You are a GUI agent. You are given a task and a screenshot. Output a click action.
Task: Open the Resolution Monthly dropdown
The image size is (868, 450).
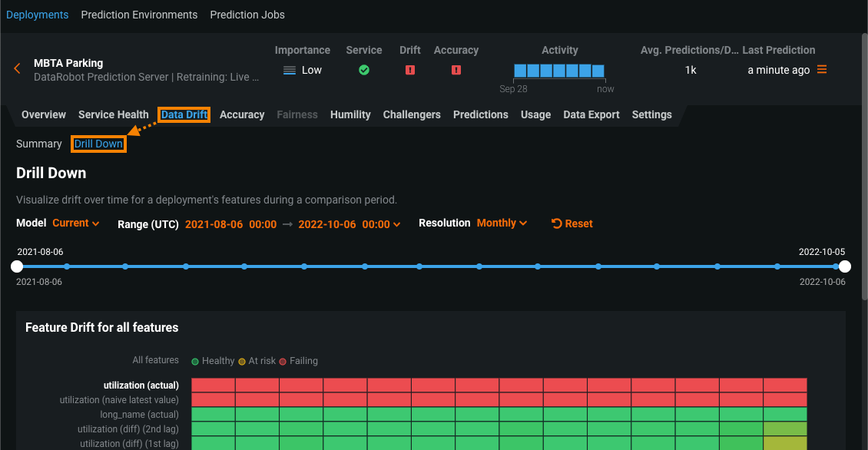point(502,223)
